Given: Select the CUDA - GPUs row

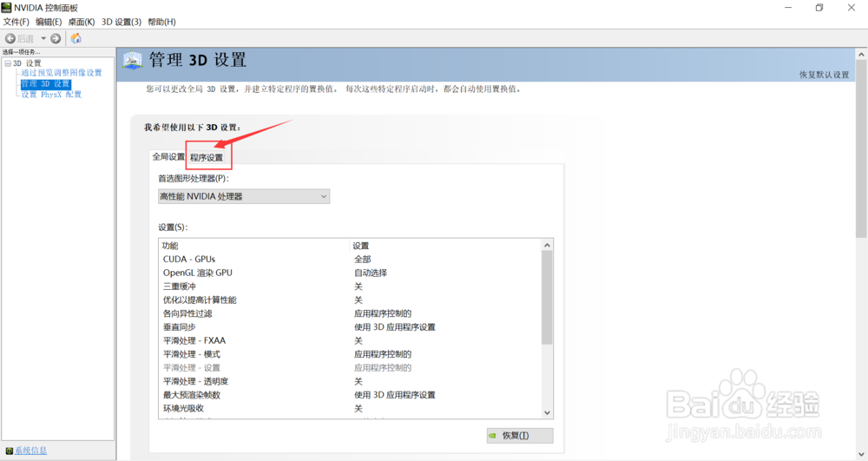Looking at the screenshot, I should click(x=350, y=259).
